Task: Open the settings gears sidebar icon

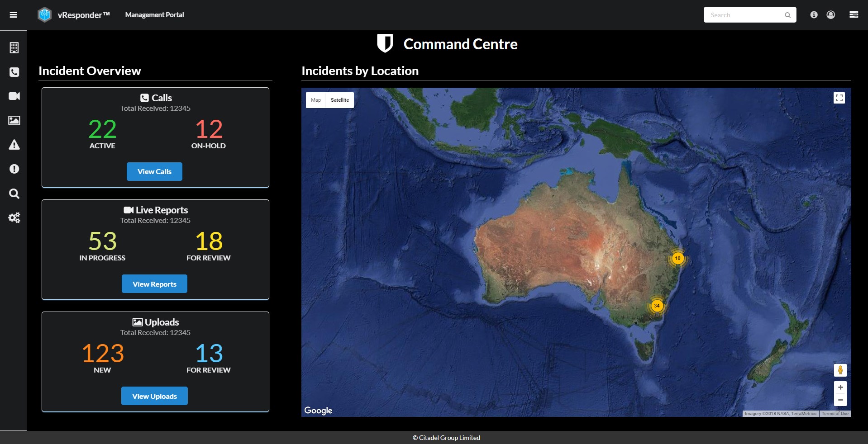Action: (14, 218)
